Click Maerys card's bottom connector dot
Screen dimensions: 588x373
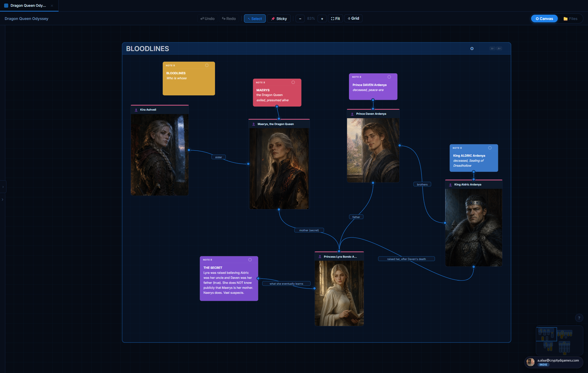(279, 210)
